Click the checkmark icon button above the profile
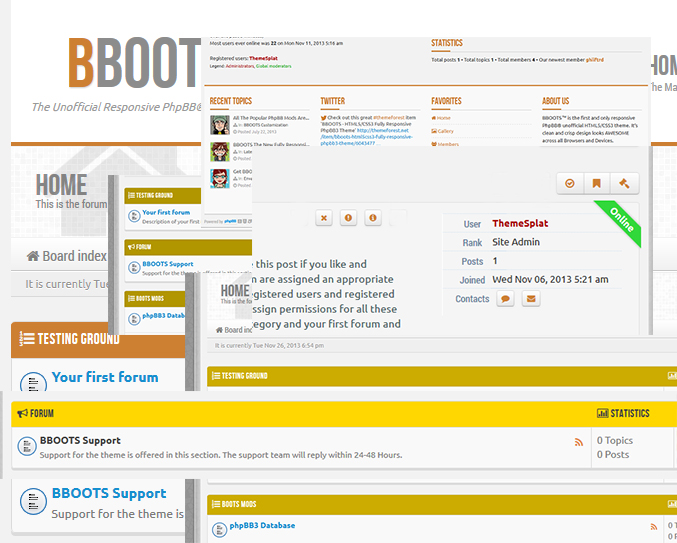The image size is (677, 543). 569,183
